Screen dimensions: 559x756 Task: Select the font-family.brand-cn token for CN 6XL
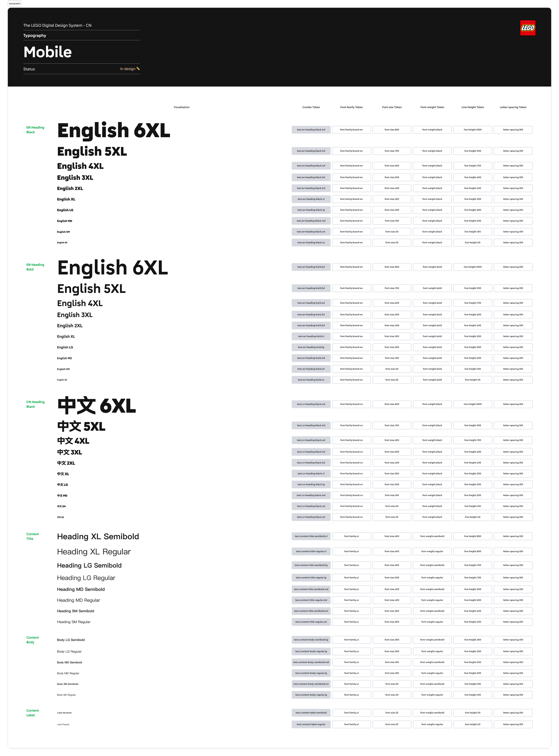(x=351, y=404)
